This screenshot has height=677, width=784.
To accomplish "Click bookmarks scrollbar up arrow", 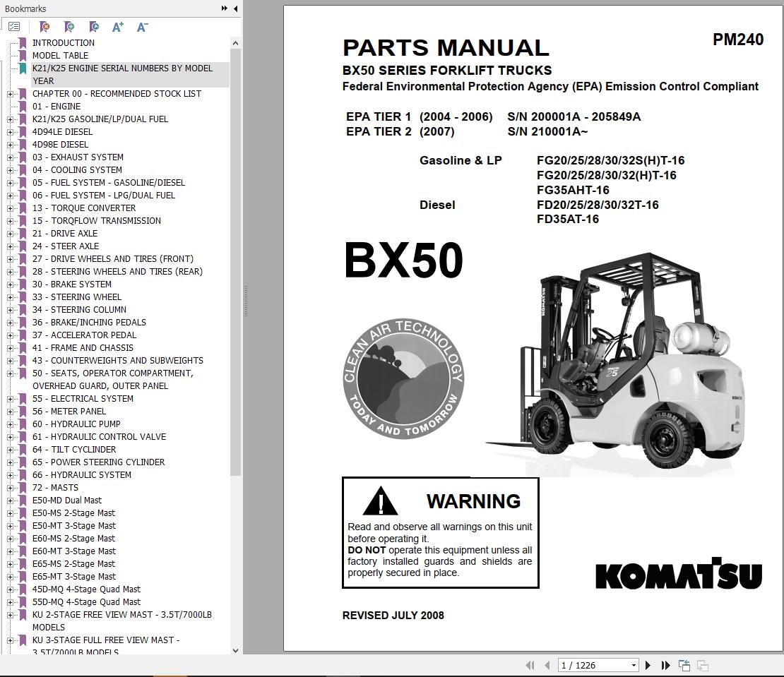I will (235, 44).
